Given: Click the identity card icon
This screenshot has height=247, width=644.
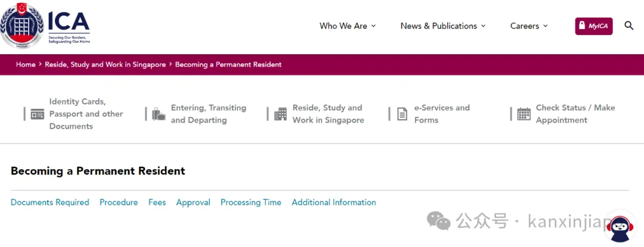Looking at the screenshot, I should pos(38,114).
